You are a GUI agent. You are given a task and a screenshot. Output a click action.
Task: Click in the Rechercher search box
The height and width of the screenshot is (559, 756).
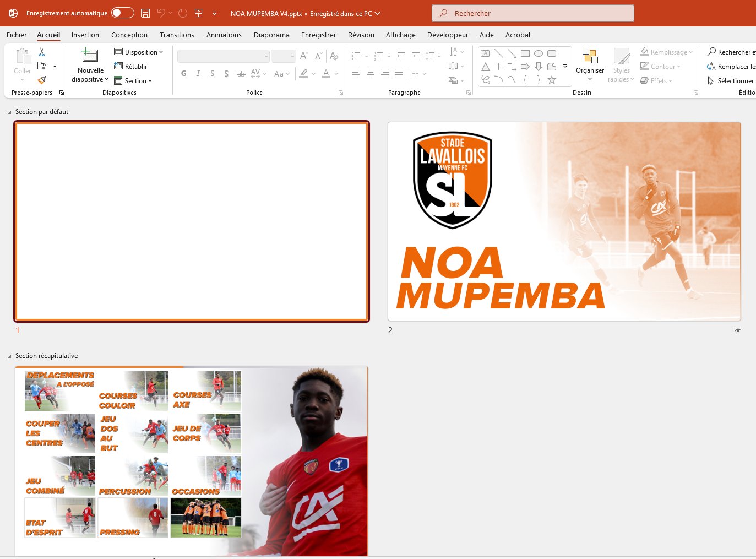point(533,13)
